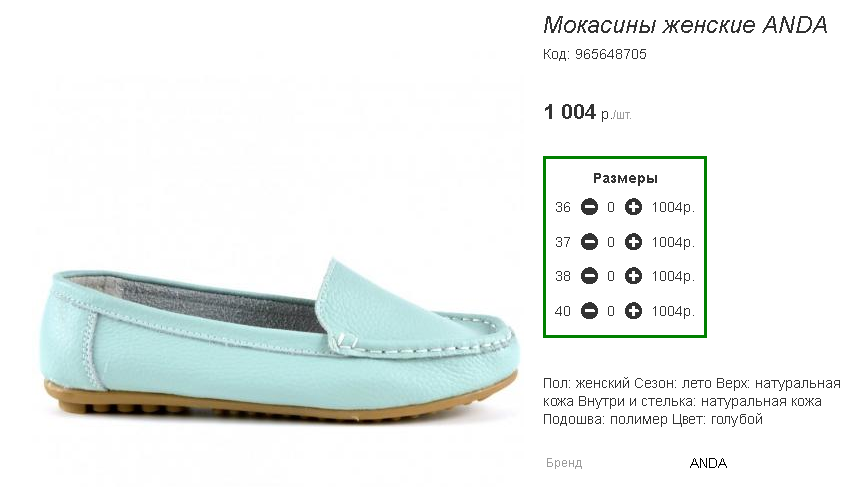Click the product description text
The width and height of the screenshot is (863, 487).
pyautogui.click(x=692, y=401)
